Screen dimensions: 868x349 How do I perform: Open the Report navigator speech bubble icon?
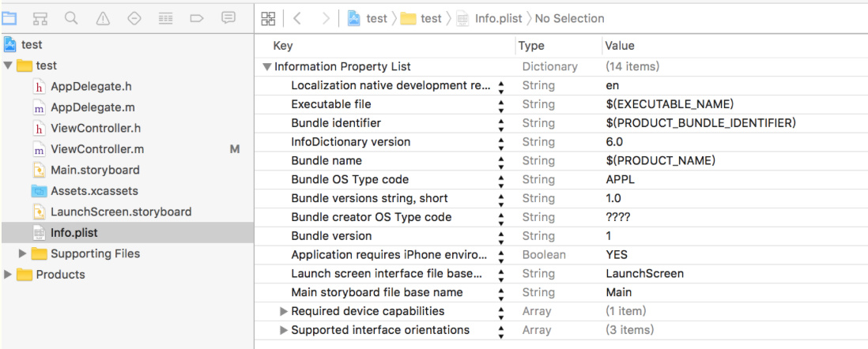pos(228,17)
